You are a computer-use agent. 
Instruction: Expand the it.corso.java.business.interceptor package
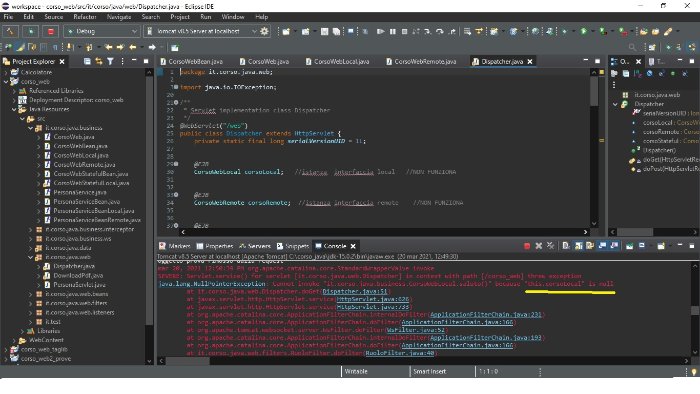coord(31,229)
